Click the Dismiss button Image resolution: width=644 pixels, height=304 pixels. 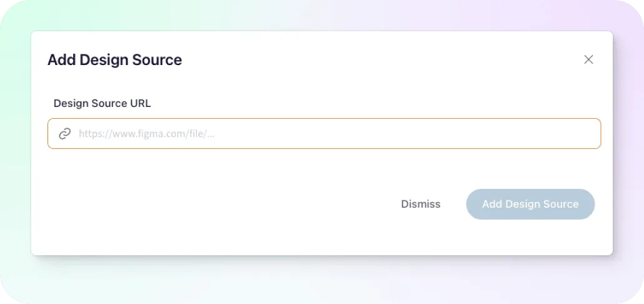pos(421,204)
